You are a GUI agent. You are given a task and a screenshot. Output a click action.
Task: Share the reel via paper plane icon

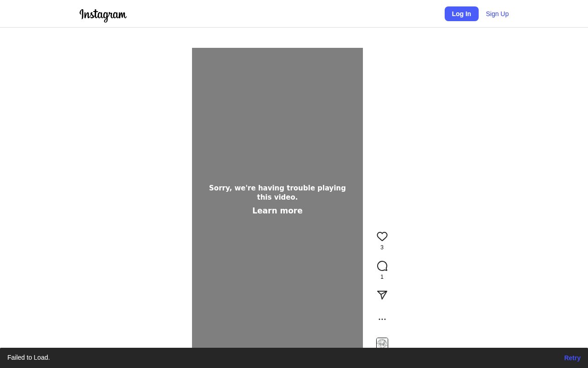[382, 295]
